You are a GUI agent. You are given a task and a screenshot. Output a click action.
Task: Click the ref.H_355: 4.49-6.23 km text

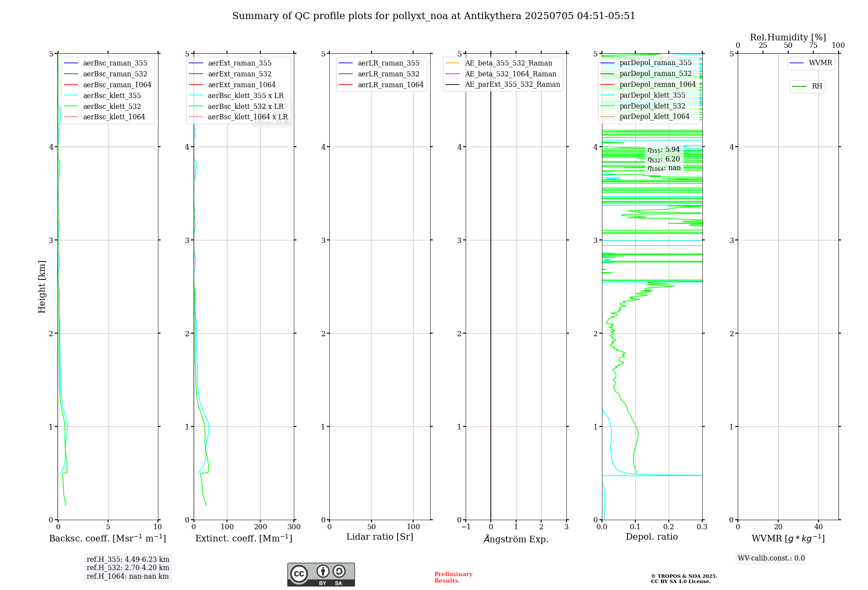point(128,560)
